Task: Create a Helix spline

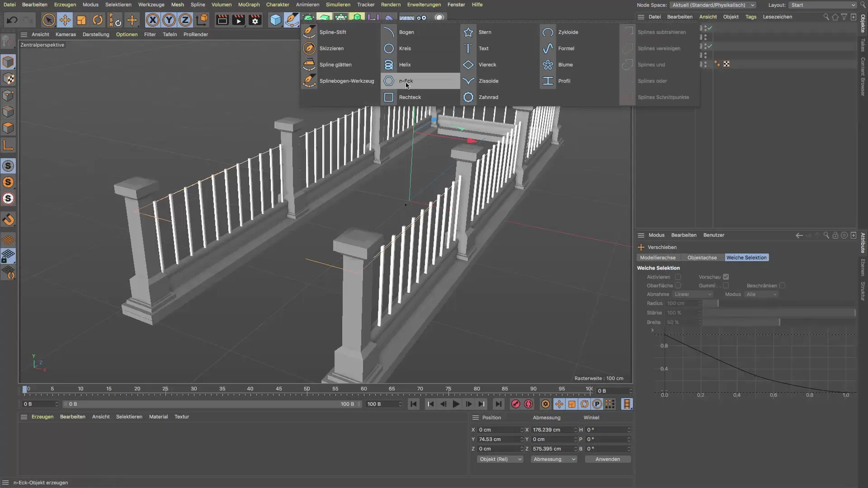Action: [x=420, y=65]
